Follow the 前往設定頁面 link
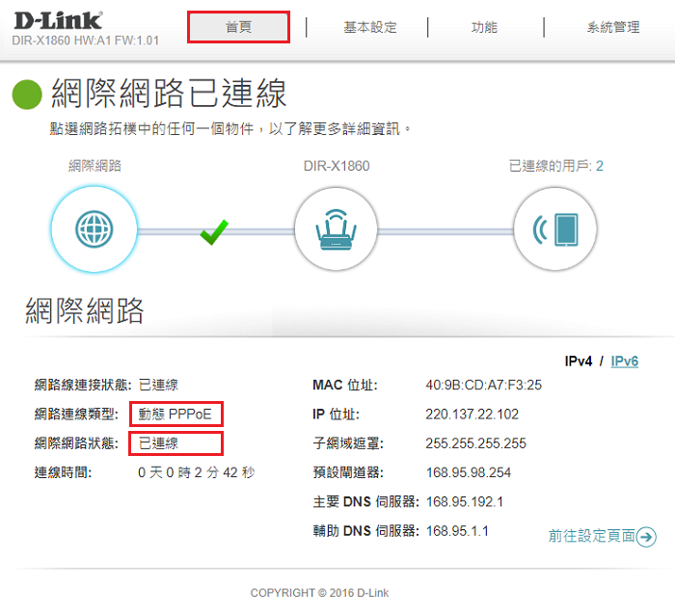 pyautogui.click(x=591, y=537)
